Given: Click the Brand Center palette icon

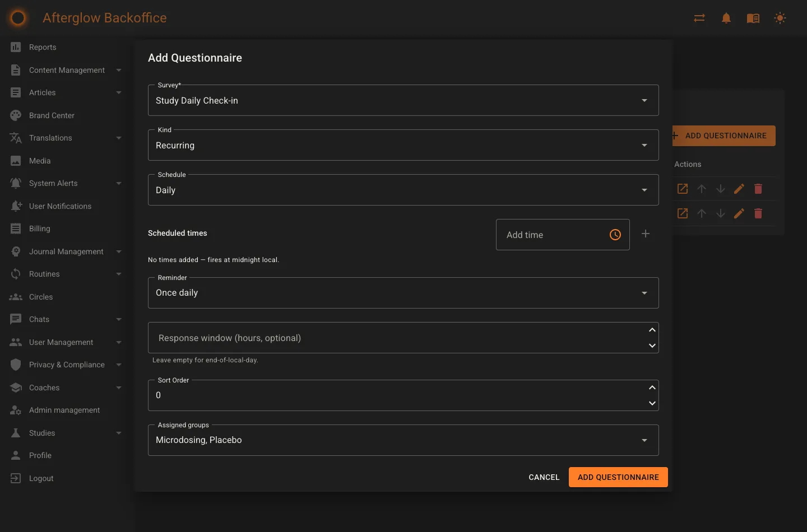Looking at the screenshot, I should point(16,115).
